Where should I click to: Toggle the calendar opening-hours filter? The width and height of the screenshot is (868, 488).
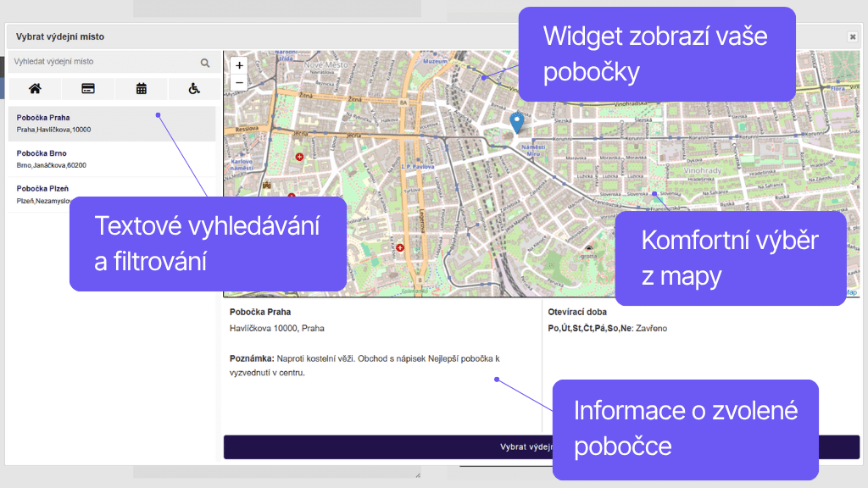pos(141,88)
